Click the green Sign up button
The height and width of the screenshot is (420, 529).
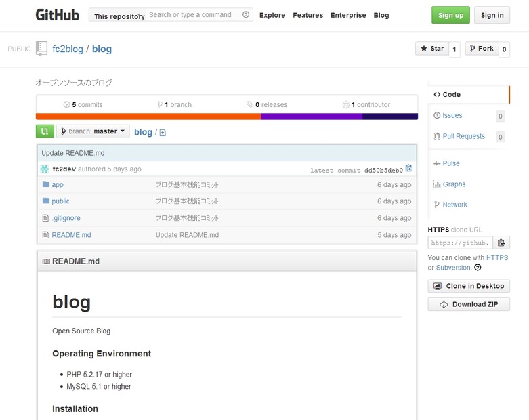pos(450,15)
